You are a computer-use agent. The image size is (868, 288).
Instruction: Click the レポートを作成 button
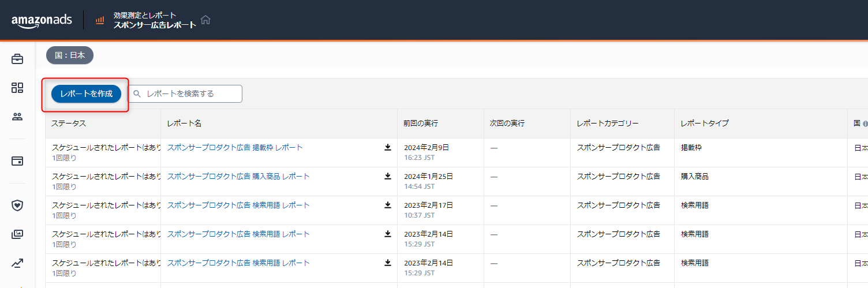pos(86,93)
